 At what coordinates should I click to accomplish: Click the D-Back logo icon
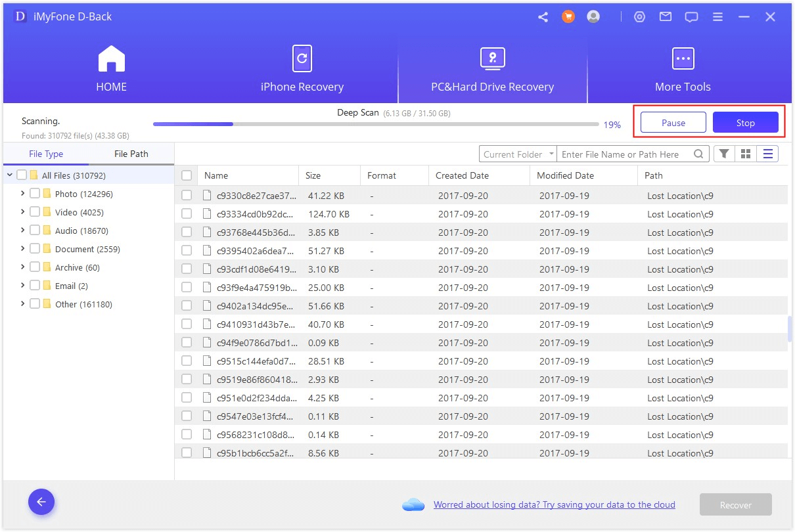[20, 16]
